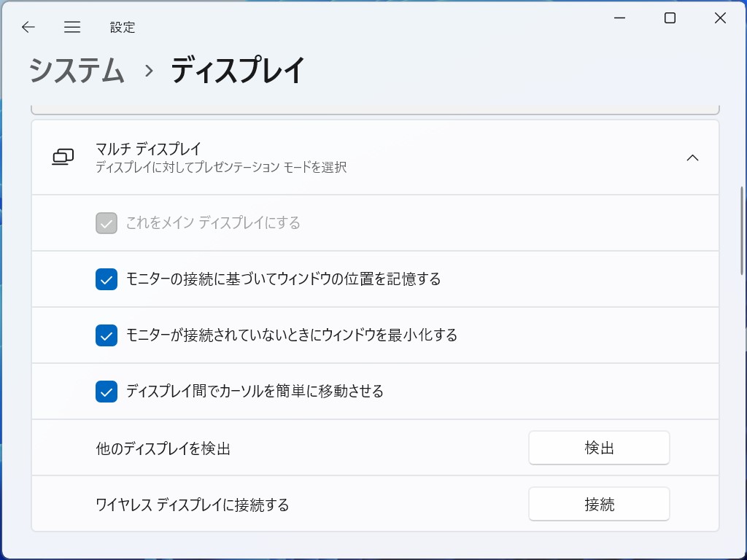The image size is (747, 560).
Task: Click the 設定 label in the title bar
Action: (122, 27)
